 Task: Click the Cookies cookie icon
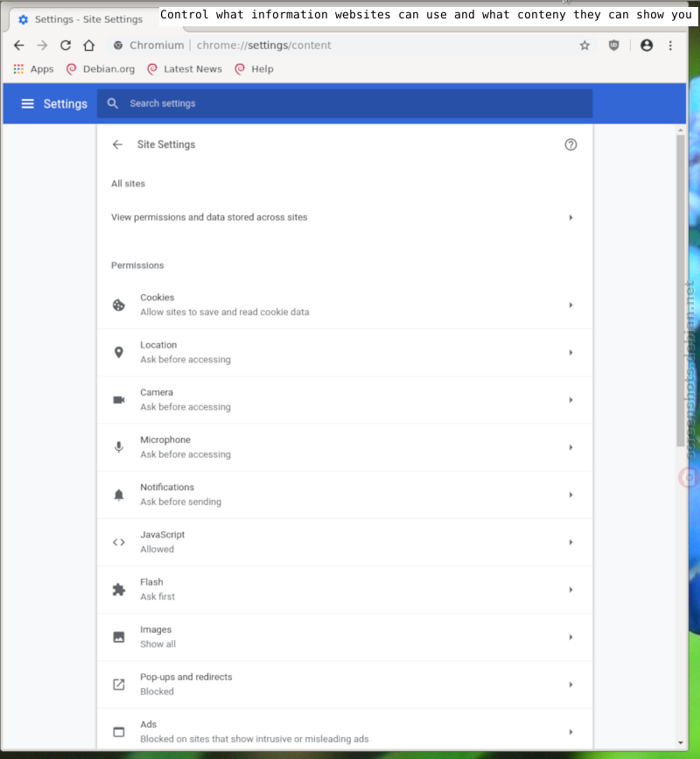pyautogui.click(x=118, y=305)
